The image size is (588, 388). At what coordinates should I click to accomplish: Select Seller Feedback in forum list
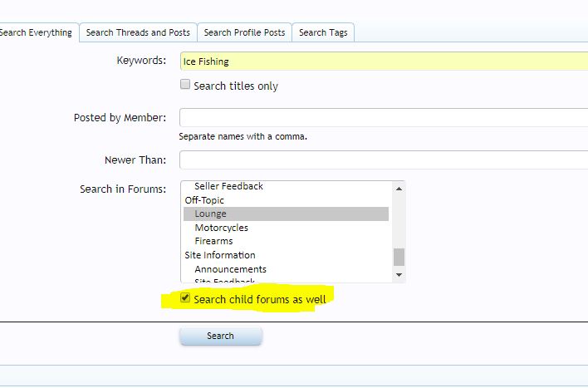tap(287, 186)
